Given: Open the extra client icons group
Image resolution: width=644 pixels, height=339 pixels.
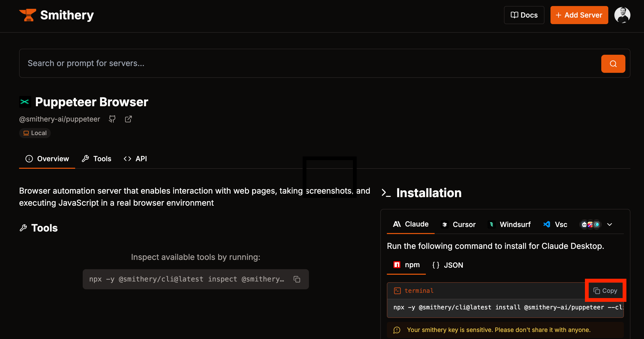Looking at the screenshot, I should [x=590, y=224].
